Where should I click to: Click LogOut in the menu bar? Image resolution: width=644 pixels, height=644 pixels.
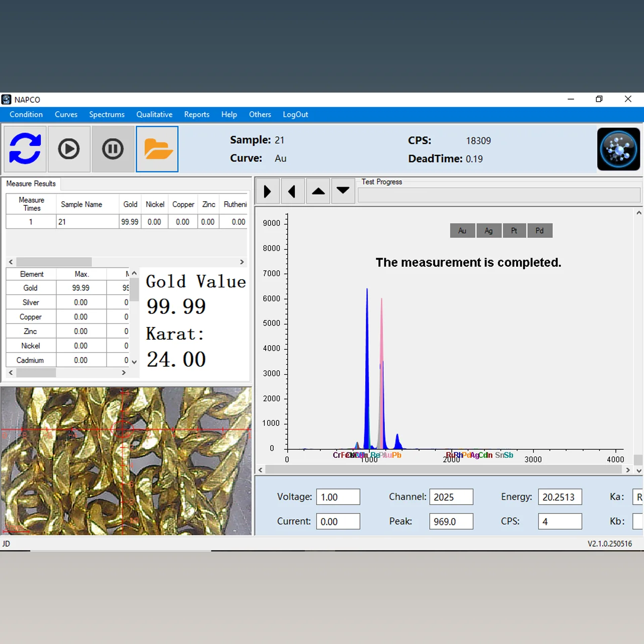(295, 115)
